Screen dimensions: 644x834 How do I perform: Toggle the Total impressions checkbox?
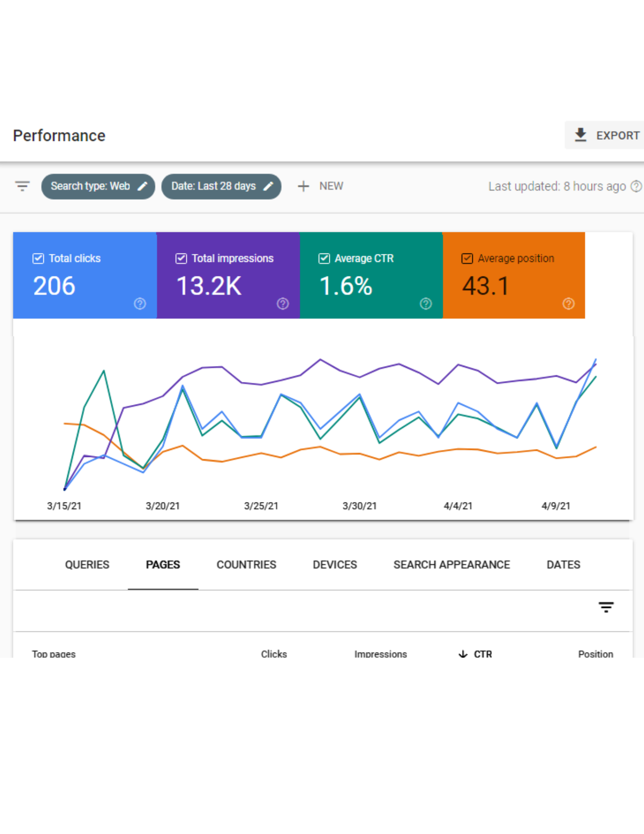tap(181, 259)
